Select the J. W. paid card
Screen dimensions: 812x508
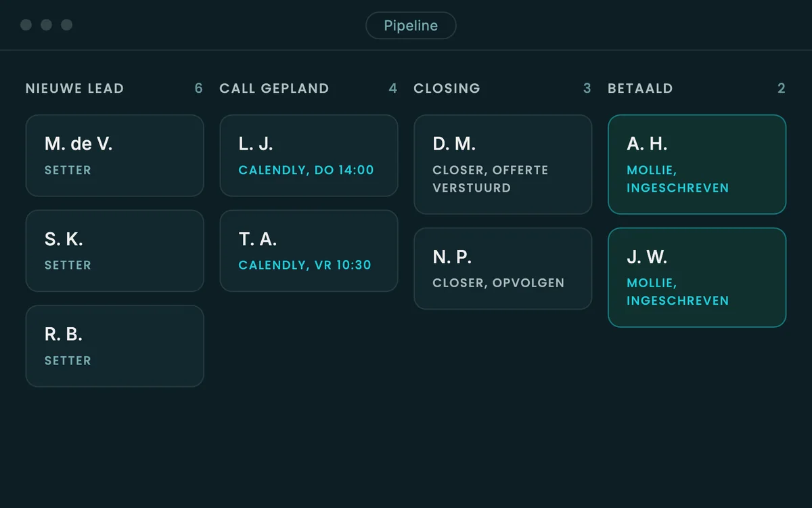[x=697, y=278]
